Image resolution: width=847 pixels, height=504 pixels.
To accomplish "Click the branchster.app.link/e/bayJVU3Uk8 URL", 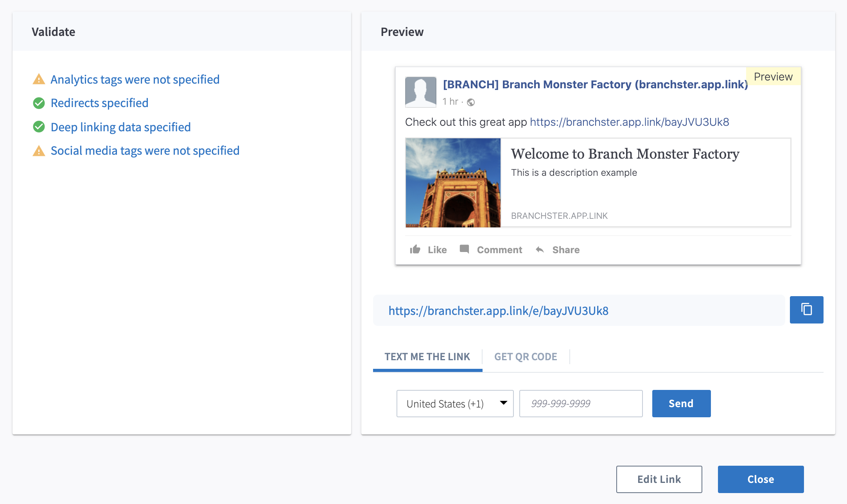I will click(498, 311).
